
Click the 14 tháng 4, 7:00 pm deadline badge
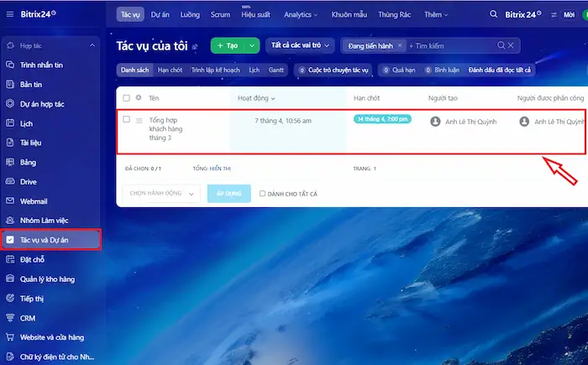click(x=382, y=119)
